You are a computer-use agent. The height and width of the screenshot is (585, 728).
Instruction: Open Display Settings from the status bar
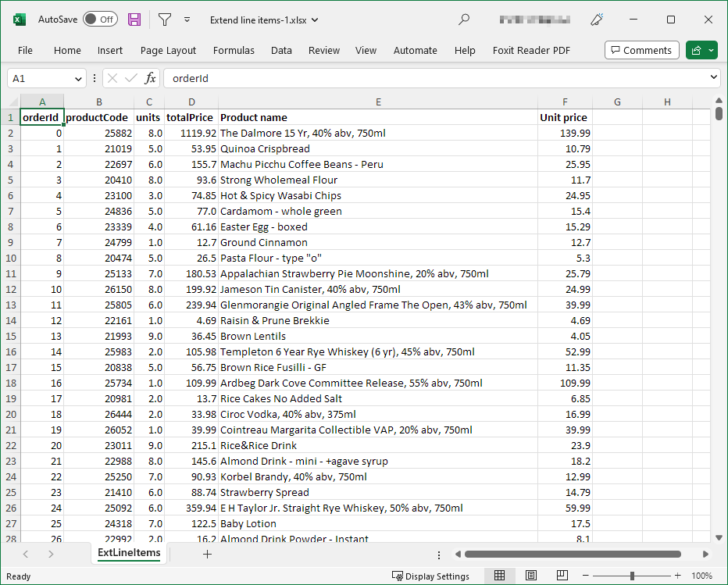tap(430, 576)
